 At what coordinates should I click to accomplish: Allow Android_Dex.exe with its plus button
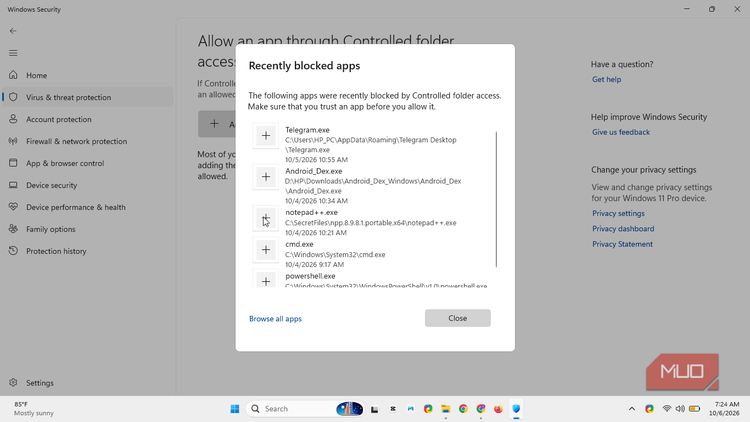tap(265, 177)
